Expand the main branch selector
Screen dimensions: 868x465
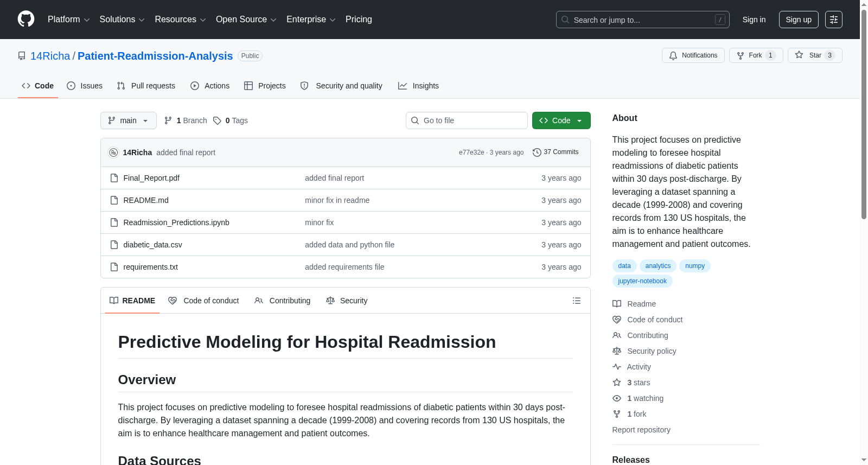[x=129, y=120]
